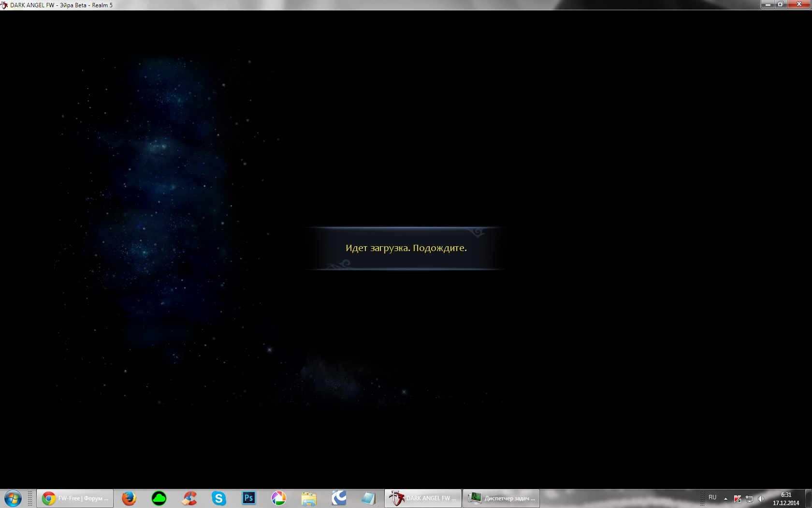812x508 pixels.
Task: Launch Firefox from the taskbar
Action: (129, 498)
